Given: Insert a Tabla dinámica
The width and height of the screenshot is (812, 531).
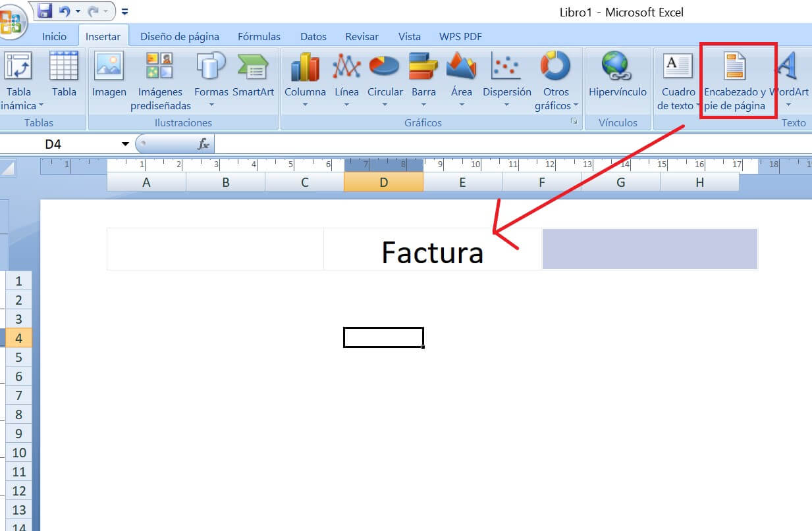Looking at the screenshot, I should point(20,80).
